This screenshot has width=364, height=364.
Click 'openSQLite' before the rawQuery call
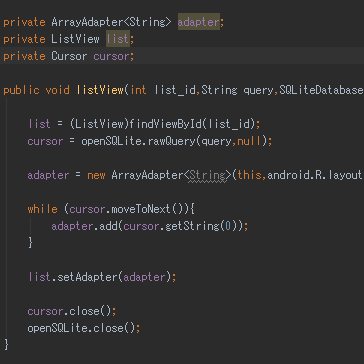point(111,141)
